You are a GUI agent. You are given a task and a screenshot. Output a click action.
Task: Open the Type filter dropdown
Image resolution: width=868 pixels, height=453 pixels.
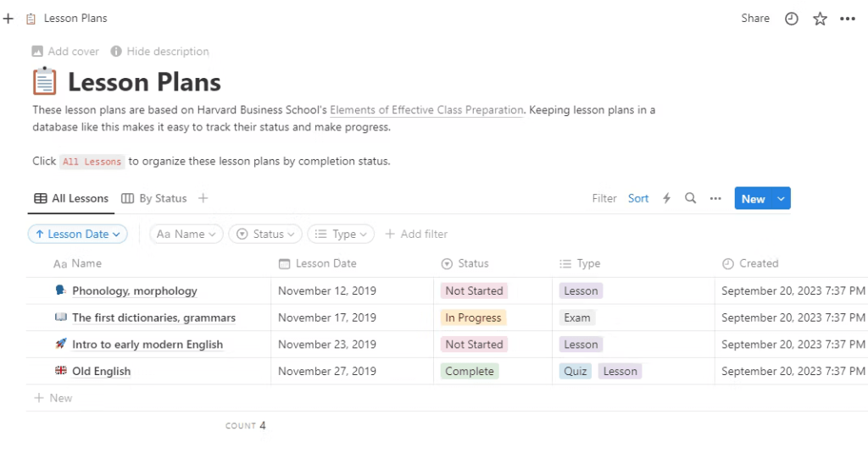(x=341, y=234)
